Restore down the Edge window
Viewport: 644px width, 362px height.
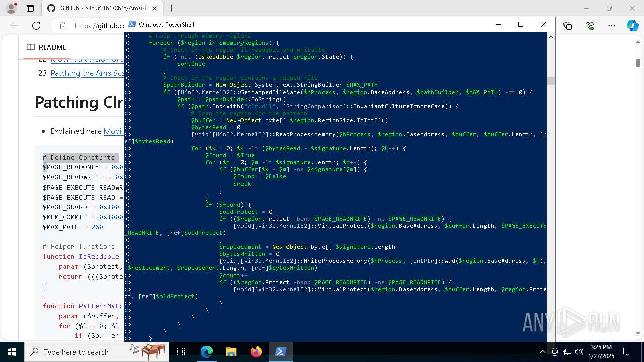[x=609, y=8]
